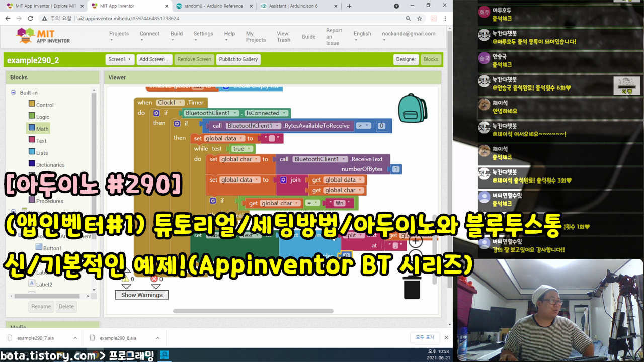Change the true boolean dropdown

tap(241, 149)
